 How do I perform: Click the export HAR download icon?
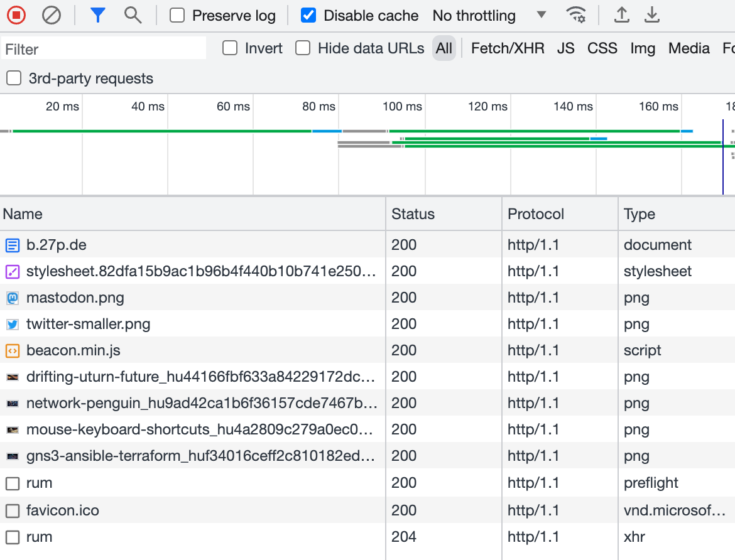[x=653, y=15]
